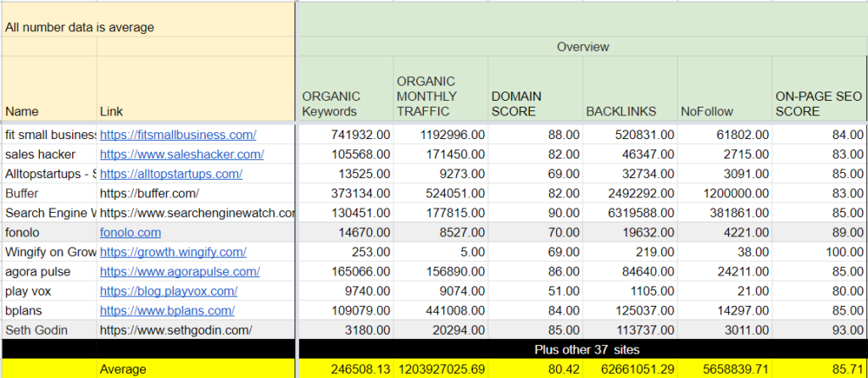Screen dimensions: 868x378
Task: Select the 61802.00 NoFollow cell
Action: pyautogui.click(x=725, y=135)
